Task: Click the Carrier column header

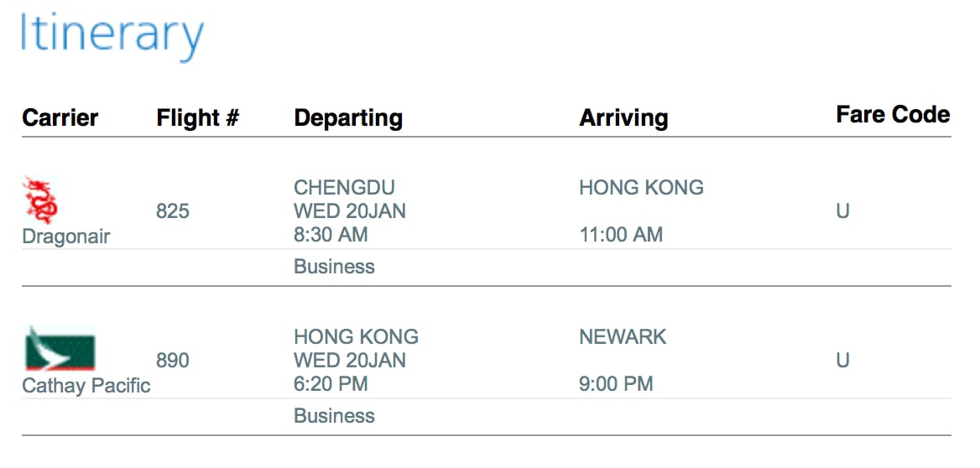Action: (x=60, y=117)
